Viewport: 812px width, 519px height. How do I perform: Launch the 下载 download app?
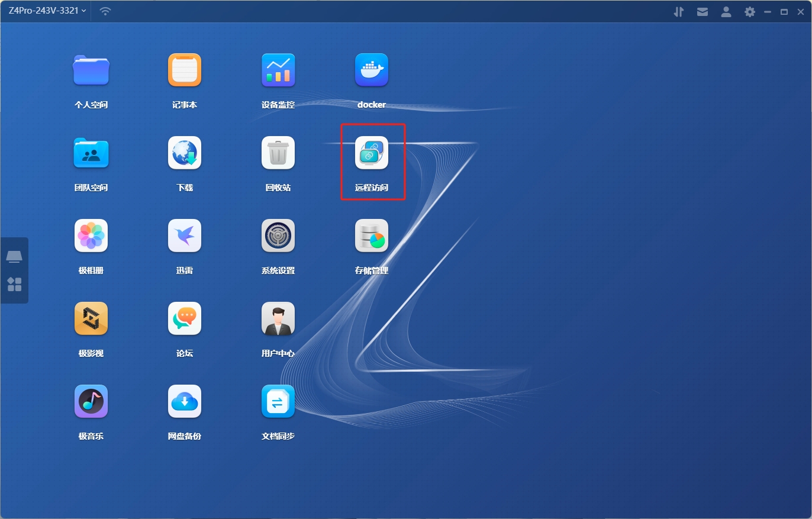click(185, 153)
